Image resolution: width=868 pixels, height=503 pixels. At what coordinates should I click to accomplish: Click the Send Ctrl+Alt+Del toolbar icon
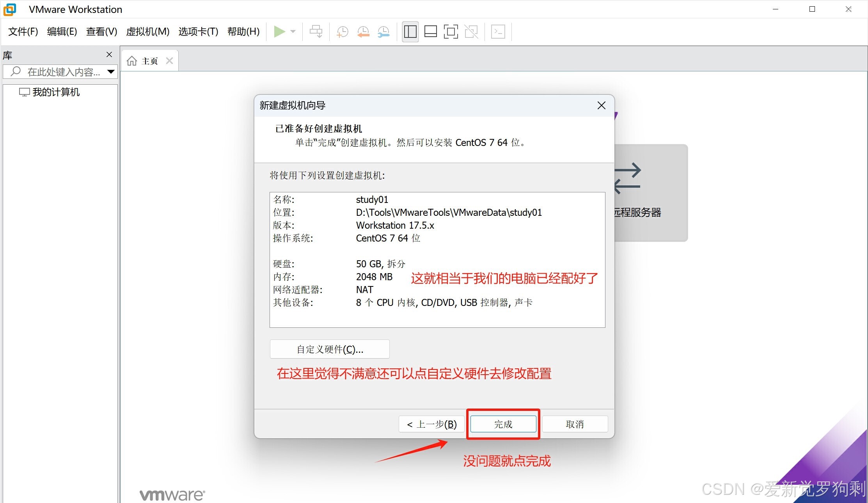tap(316, 32)
